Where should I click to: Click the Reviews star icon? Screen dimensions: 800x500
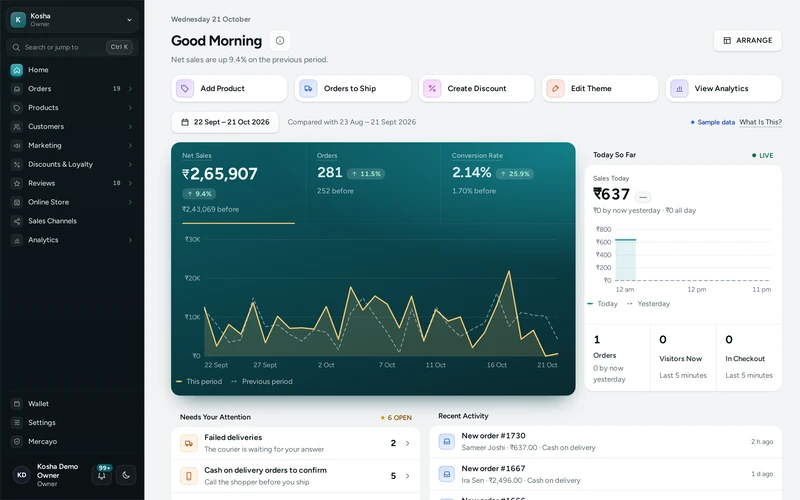[17, 183]
